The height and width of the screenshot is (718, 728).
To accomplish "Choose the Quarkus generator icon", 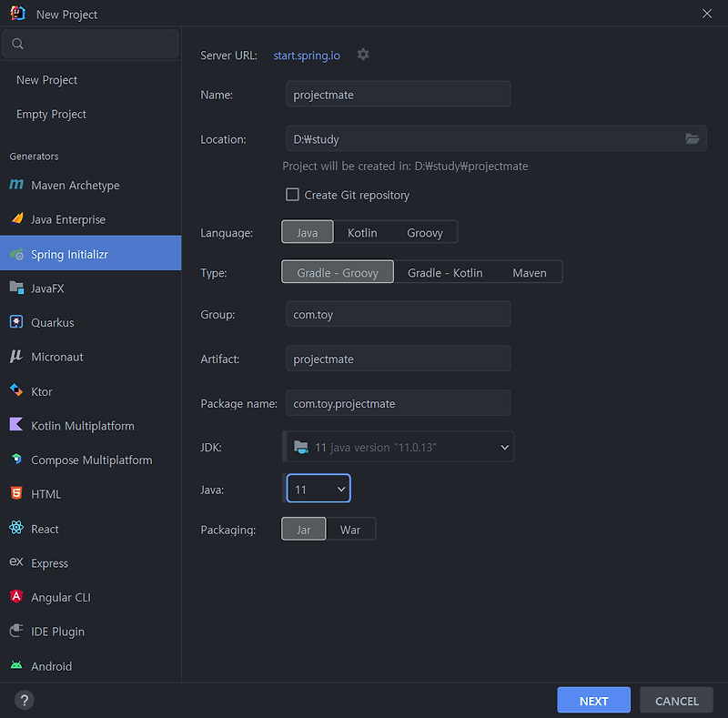I will 16,322.
